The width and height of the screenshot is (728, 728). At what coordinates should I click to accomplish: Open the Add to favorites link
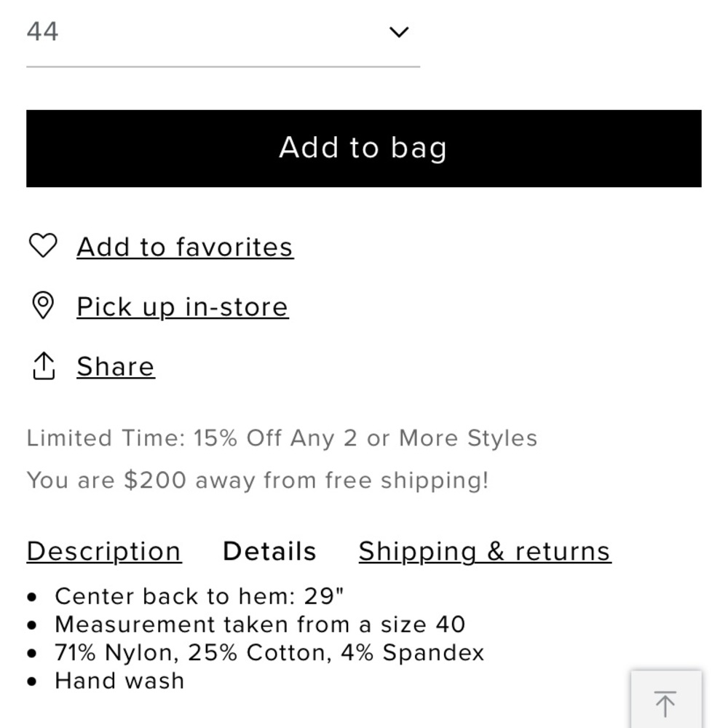(x=185, y=247)
